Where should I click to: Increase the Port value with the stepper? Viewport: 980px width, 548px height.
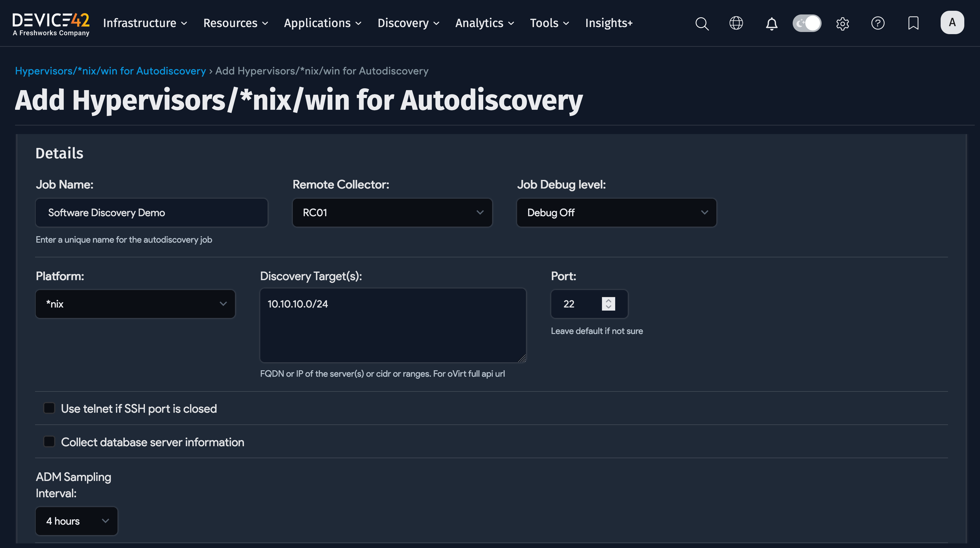pos(608,300)
